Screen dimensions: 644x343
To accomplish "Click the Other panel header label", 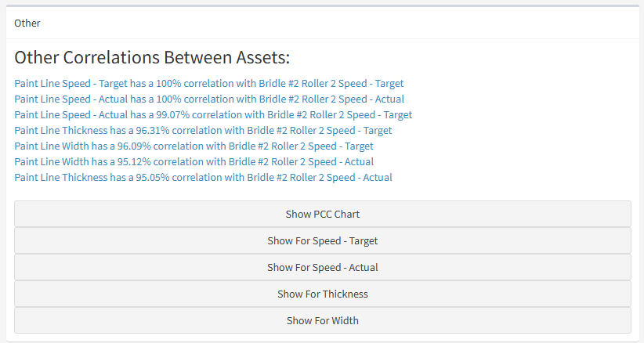I will 27,23.
